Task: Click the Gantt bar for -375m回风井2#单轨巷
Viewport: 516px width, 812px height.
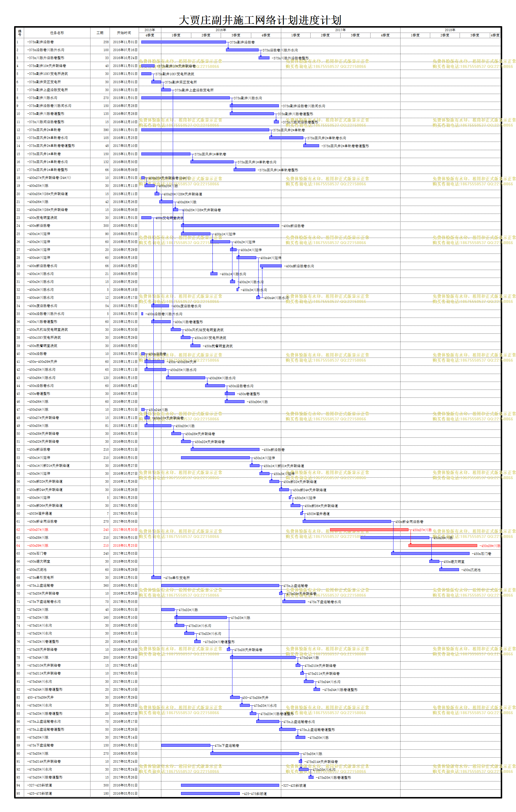Action: tap(205, 130)
